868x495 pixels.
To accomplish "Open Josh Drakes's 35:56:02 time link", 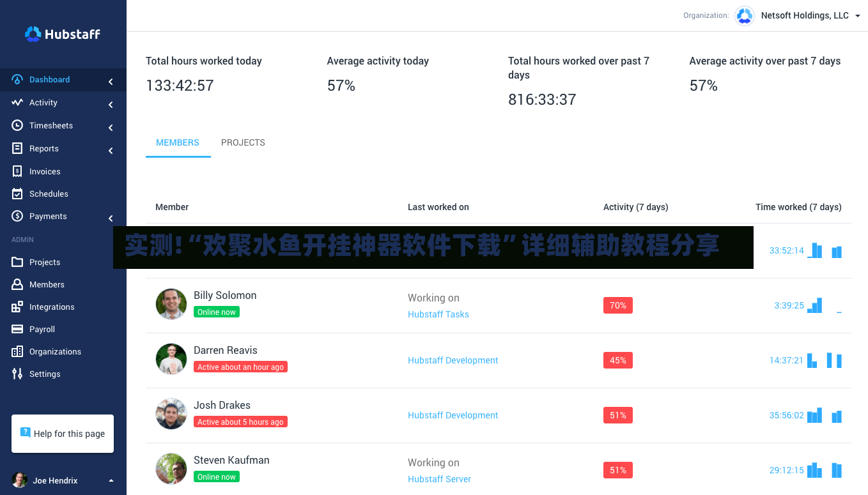I will point(787,415).
